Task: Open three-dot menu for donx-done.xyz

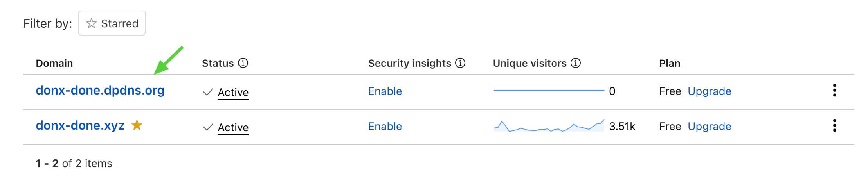Action: (834, 126)
